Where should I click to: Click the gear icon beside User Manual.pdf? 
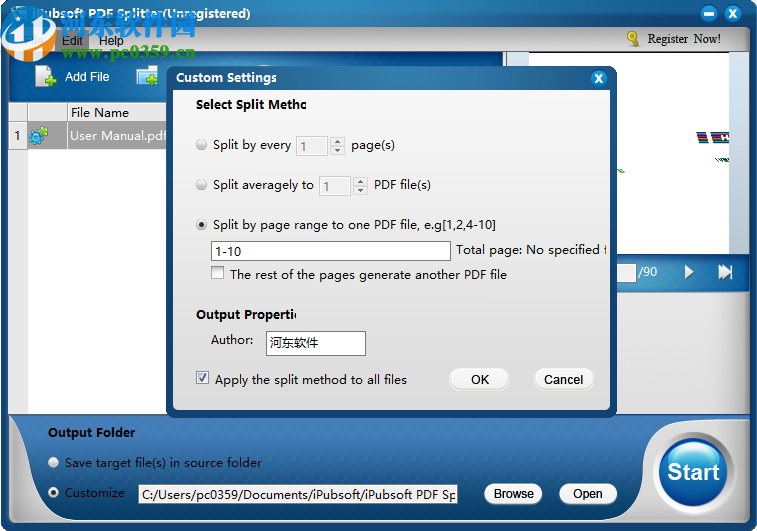pos(39,136)
